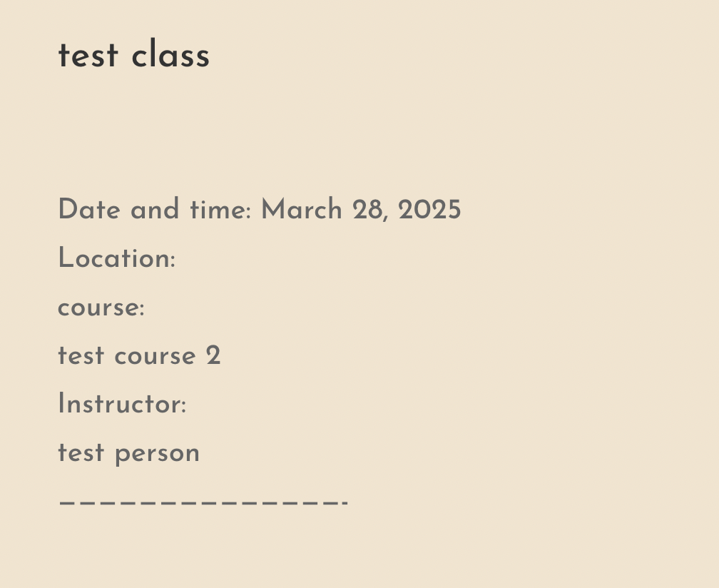Click the "Instructor:" label
This screenshot has width=719, height=588.
tap(123, 404)
